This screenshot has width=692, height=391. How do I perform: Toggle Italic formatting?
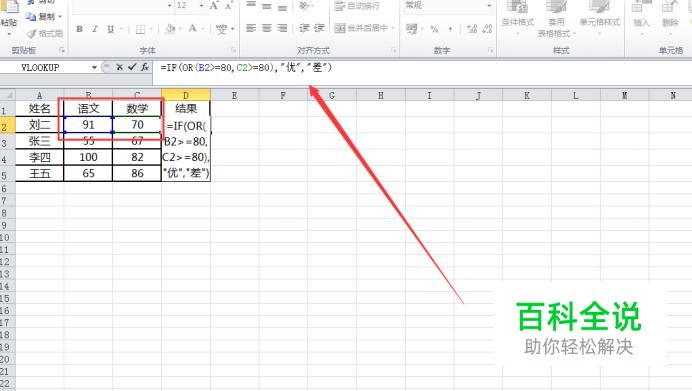point(95,29)
